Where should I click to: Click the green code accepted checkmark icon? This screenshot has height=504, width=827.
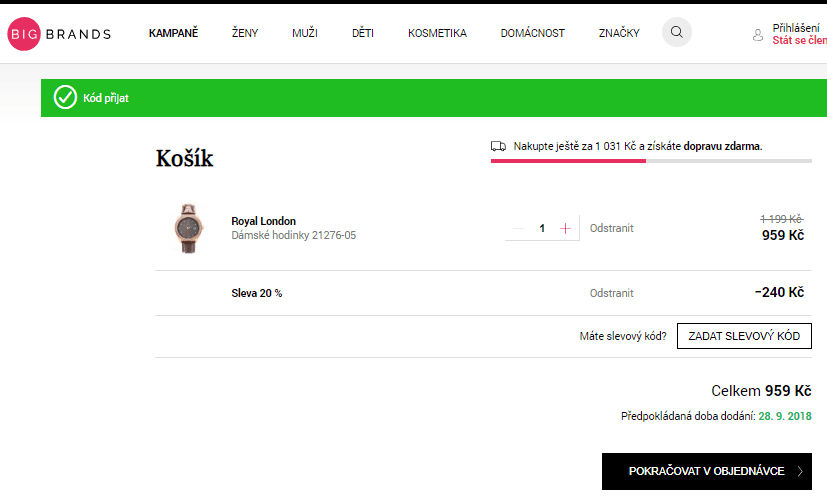65,97
